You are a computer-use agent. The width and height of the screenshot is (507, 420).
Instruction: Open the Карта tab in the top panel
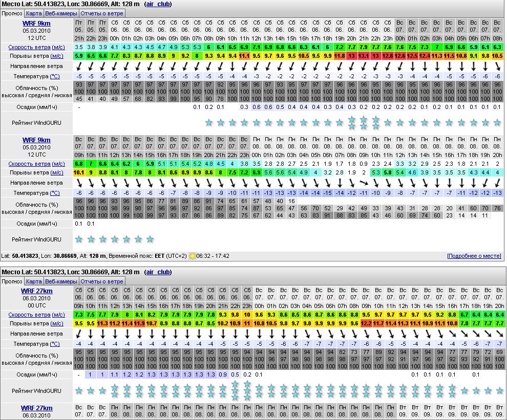pos(34,13)
